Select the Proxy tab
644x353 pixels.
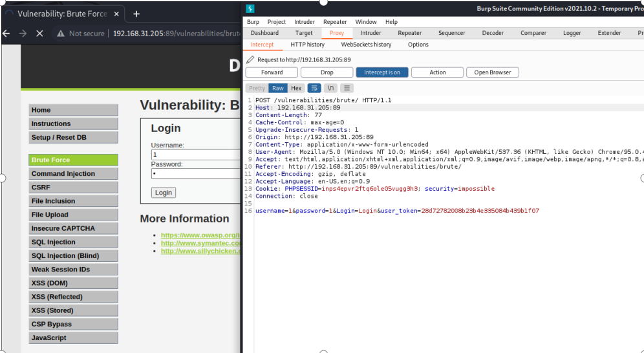(x=337, y=33)
